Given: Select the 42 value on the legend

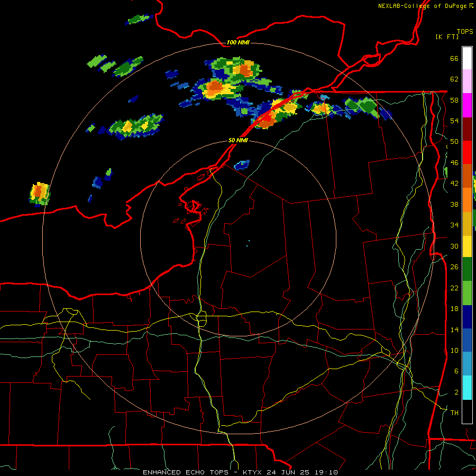Looking at the screenshot, I should [454, 184].
